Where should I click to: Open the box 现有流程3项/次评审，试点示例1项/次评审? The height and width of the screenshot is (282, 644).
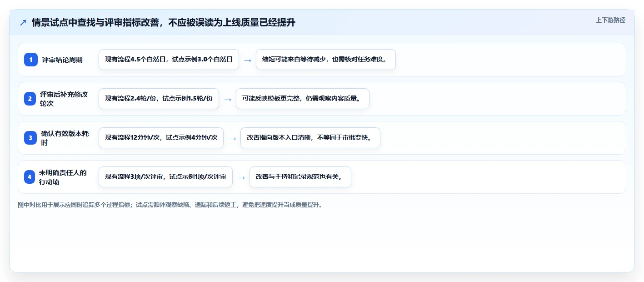[165, 177]
